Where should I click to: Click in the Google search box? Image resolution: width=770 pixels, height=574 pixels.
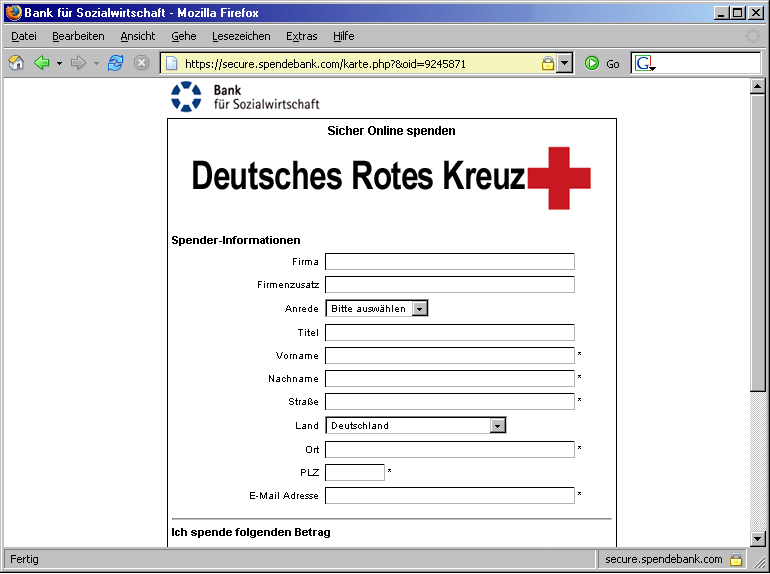click(x=708, y=63)
